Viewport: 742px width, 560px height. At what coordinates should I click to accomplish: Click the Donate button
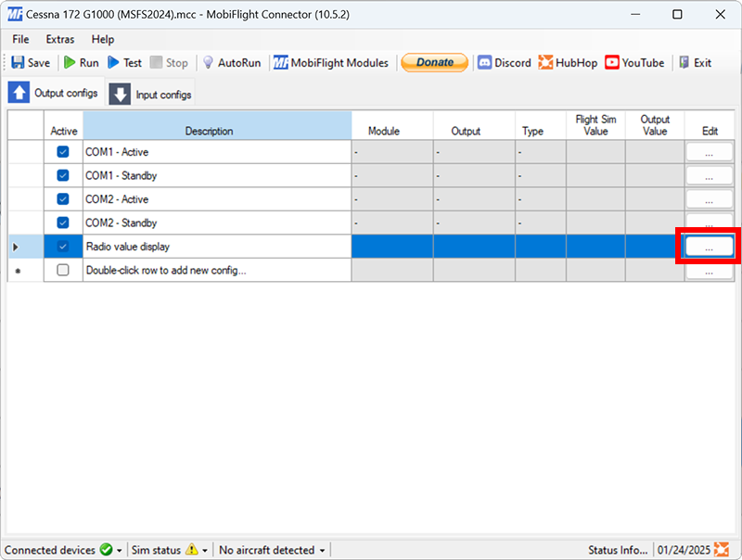(434, 62)
